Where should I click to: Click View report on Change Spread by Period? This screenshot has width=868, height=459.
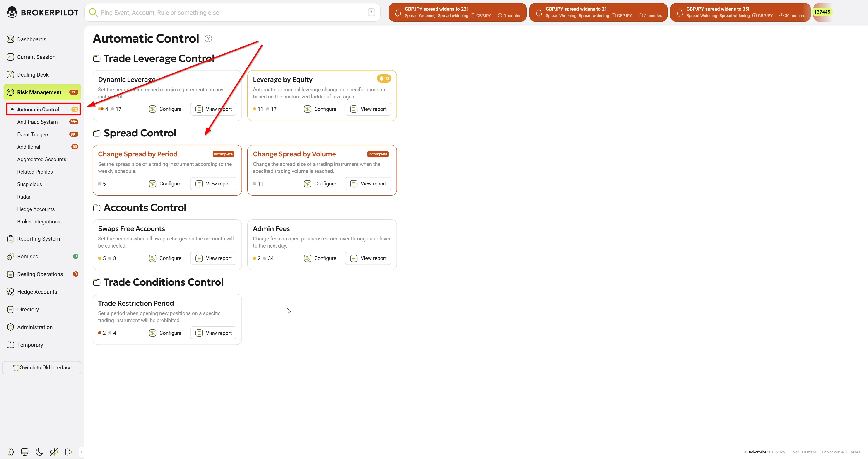213,183
